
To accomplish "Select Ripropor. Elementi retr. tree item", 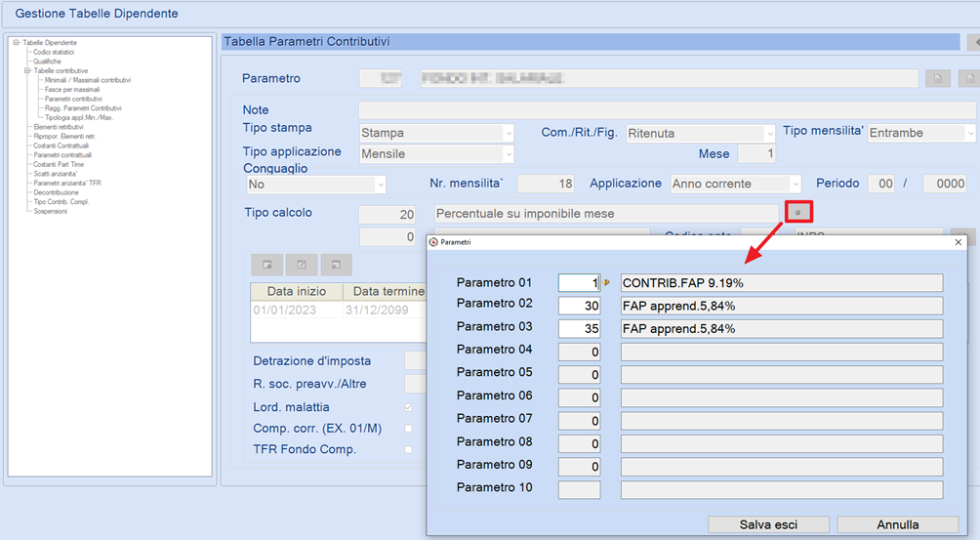I will click(65, 137).
